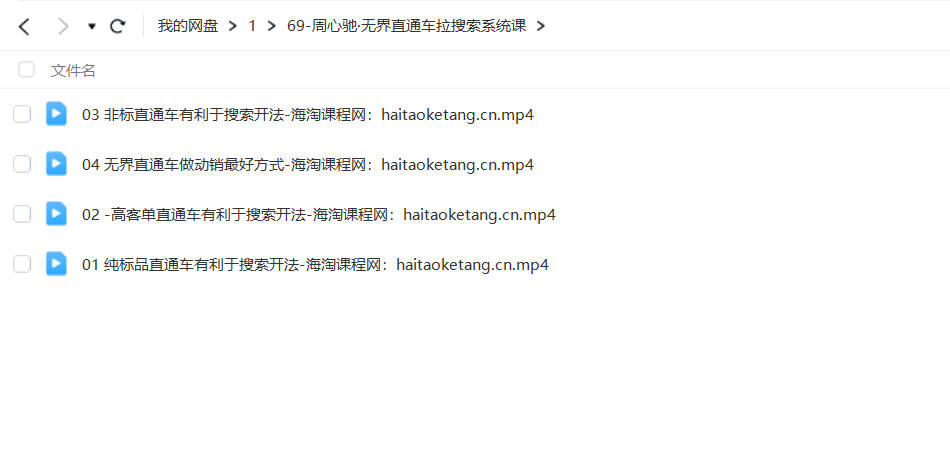
Task: Open the navigation history dropdown triangle
Action: tap(91, 27)
